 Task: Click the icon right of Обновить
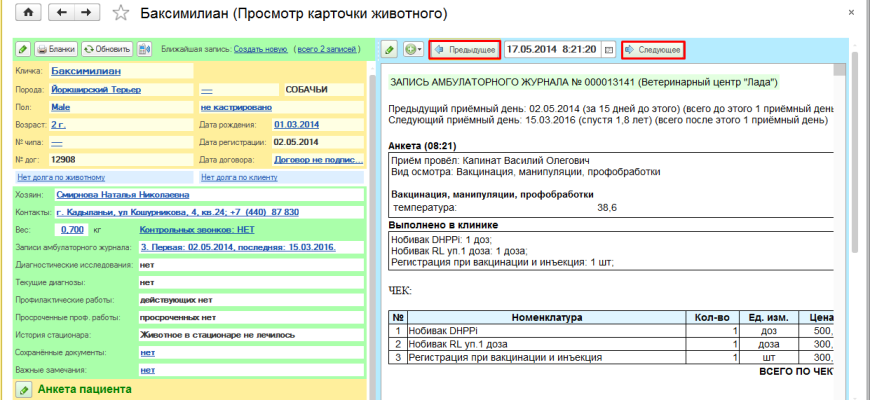pyautogui.click(x=144, y=49)
